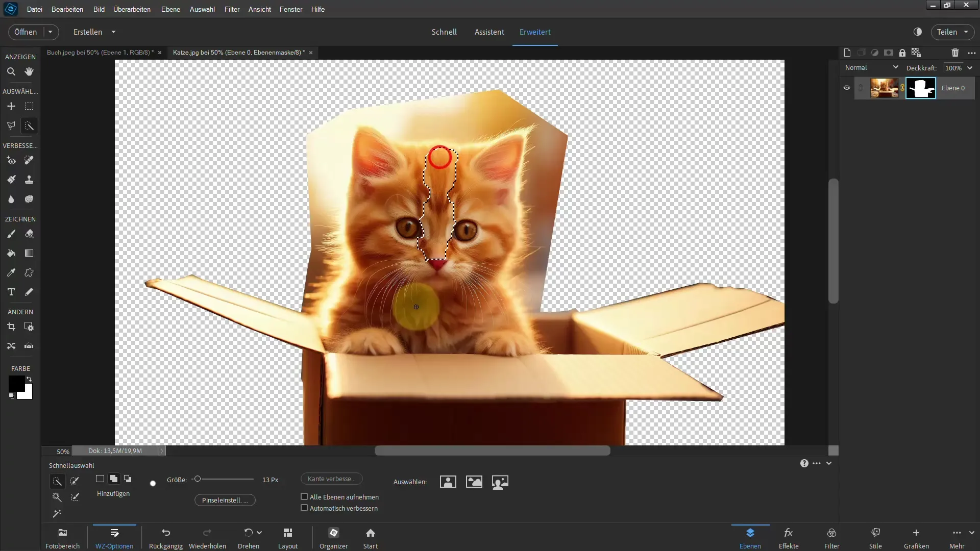The height and width of the screenshot is (551, 980).
Task: Select the Crop tool
Action: point(11,328)
